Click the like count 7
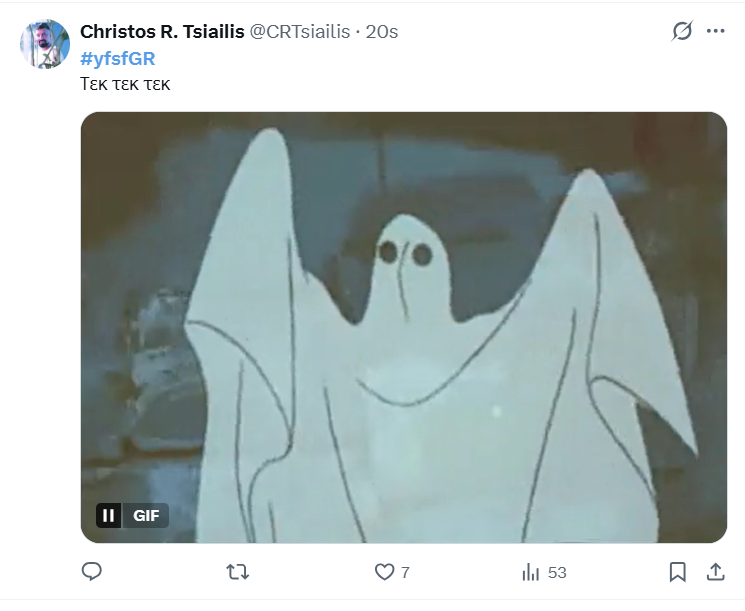The height and width of the screenshot is (611, 745). (405, 573)
